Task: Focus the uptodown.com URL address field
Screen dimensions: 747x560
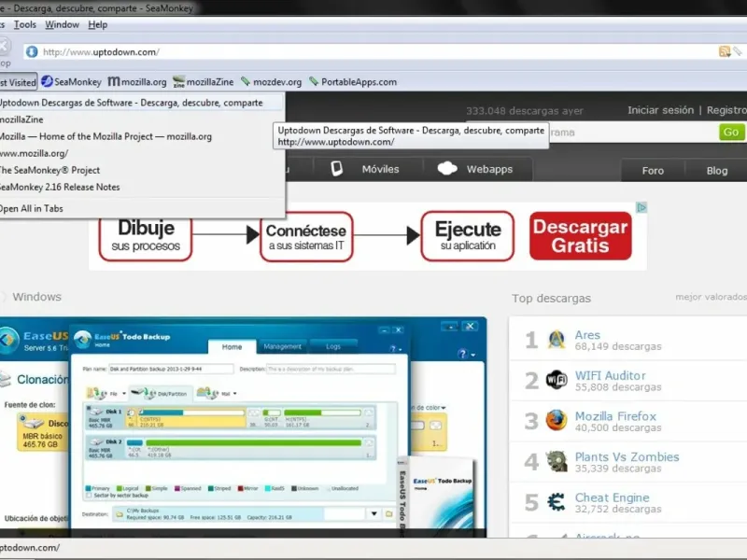Action: point(372,52)
